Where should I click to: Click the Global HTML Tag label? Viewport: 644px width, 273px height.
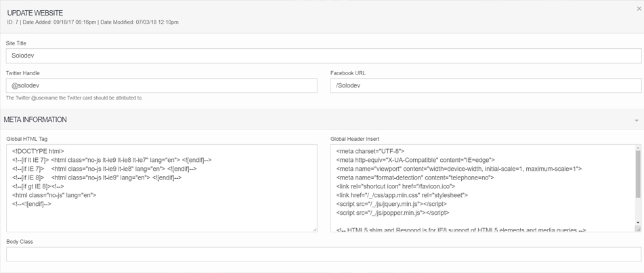tap(27, 139)
